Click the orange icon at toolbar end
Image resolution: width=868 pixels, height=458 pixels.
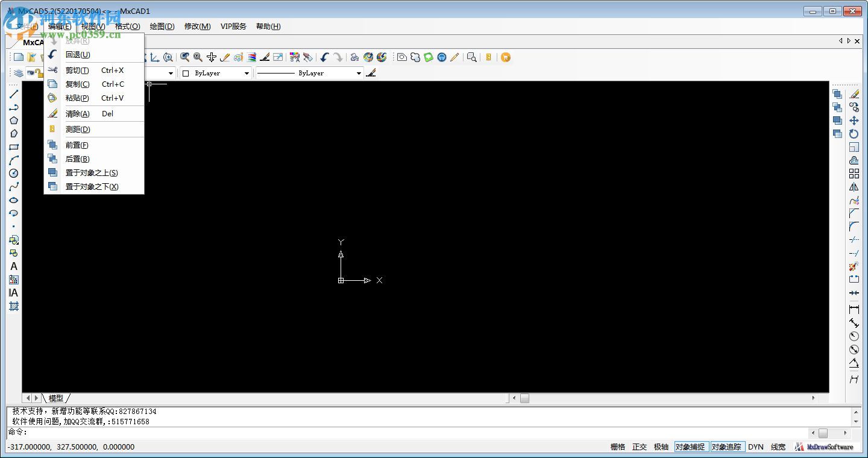click(506, 57)
